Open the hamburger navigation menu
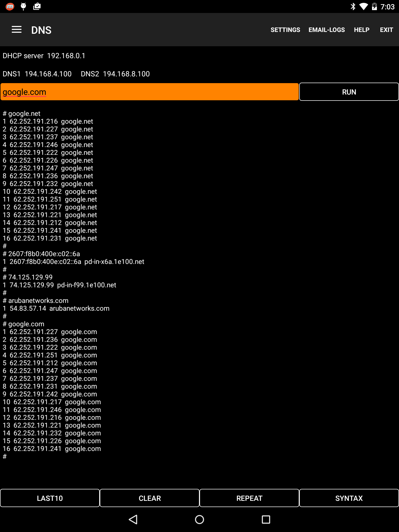Viewport: 399px width, 532px height. (17, 30)
